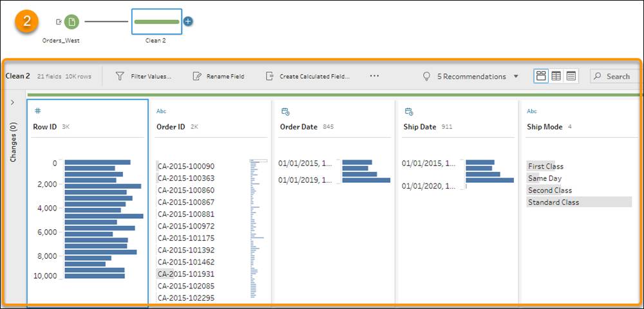Screen dimensions: 644x309
Task: Select order CA-2015-100363
Action: (x=186, y=178)
